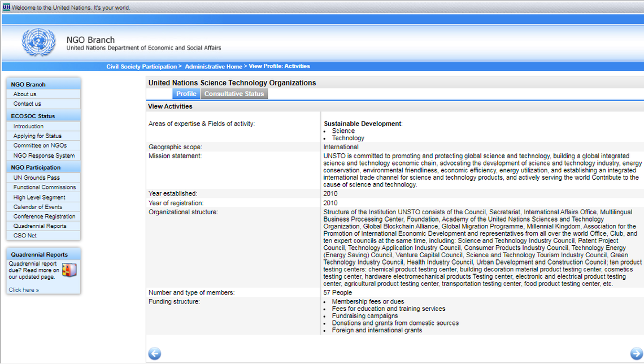
Task: Open the Functional Commissions link
Action: pyautogui.click(x=45, y=187)
